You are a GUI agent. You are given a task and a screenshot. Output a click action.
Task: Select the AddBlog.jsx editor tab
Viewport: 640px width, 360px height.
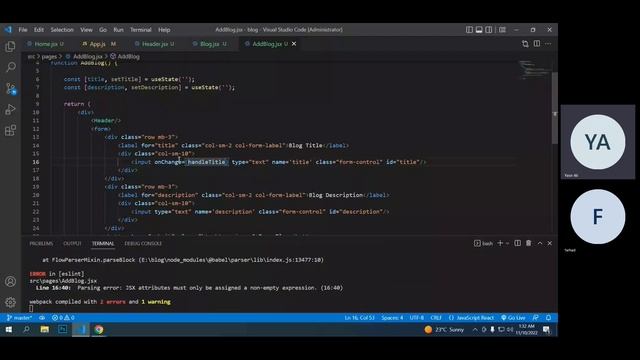click(267, 44)
